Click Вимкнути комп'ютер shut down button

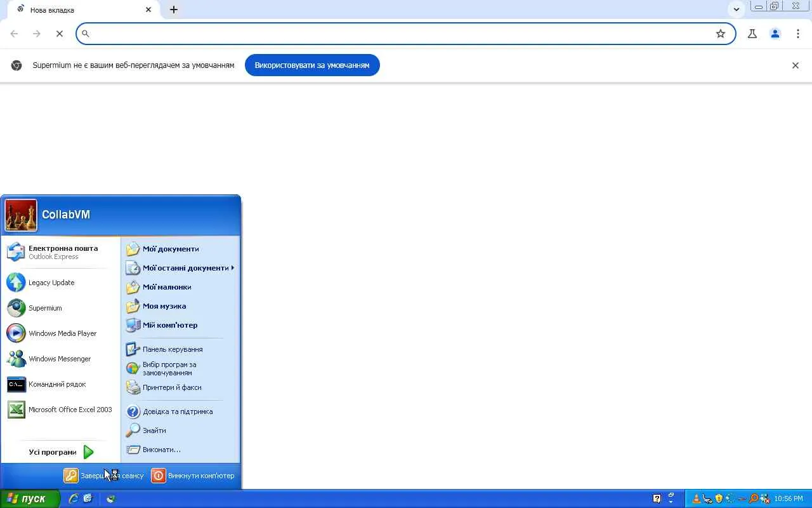[x=193, y=476]
